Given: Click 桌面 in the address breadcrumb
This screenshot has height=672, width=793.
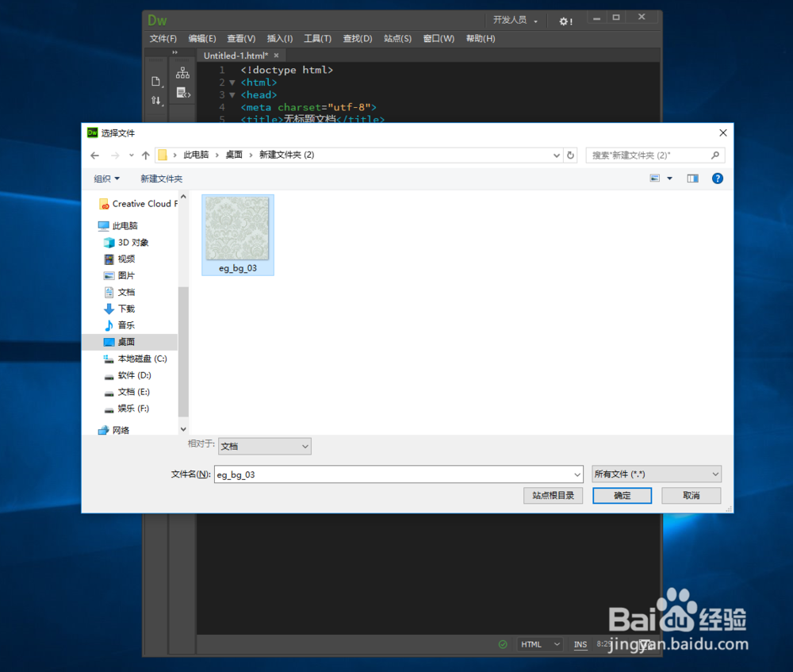Looking at the screenshot, I should point(234,155).
